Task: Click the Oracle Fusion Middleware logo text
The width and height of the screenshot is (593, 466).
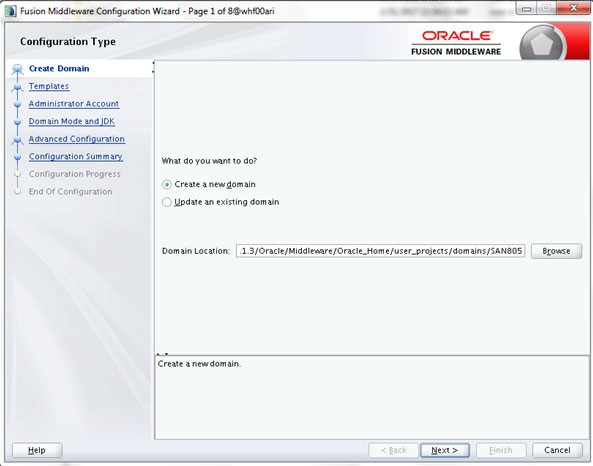Action: point(456,43)
